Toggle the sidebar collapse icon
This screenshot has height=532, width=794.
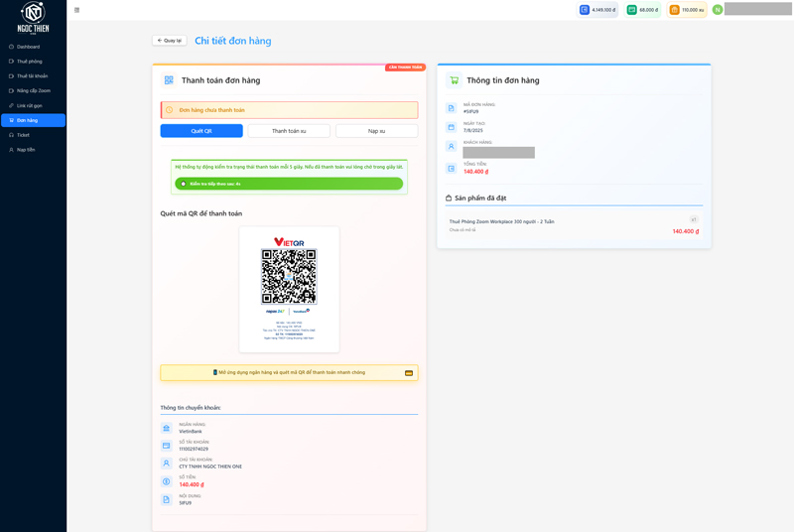point(77,10)
